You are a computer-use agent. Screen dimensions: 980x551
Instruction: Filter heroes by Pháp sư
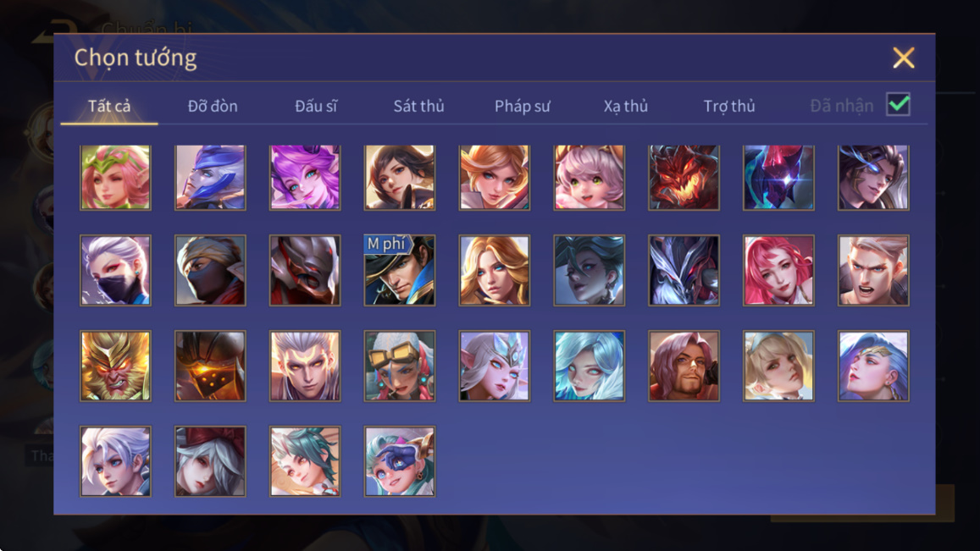pyautogui.click(x=523, y=106)
